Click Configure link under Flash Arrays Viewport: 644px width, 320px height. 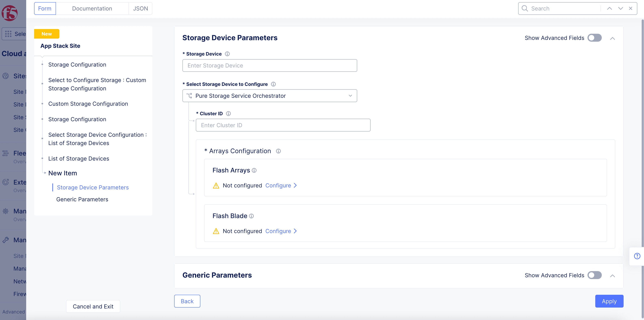tap(278, 186)
